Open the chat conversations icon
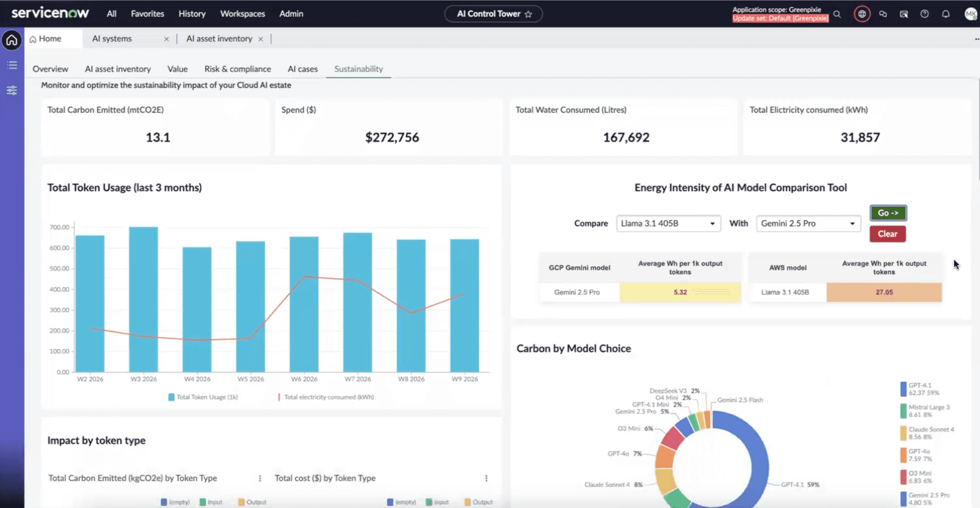Image resolution: width=980 pixels, height=508 pixels. pyautogui.click(x=883, y=14)
